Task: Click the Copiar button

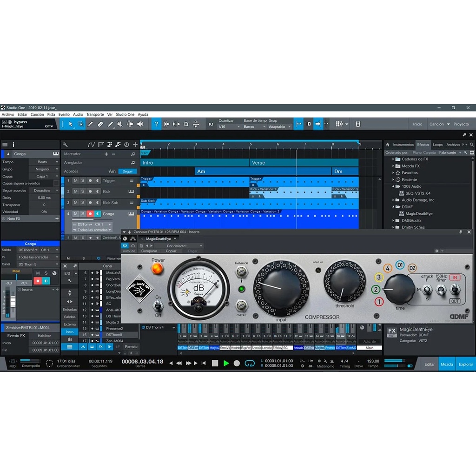Action: [x=171, y=251]
